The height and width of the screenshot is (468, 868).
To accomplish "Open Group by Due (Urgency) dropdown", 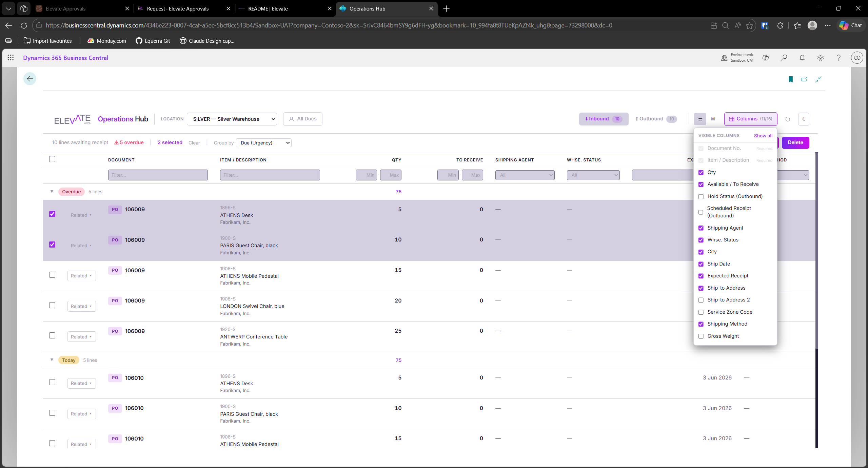I will [x=264, y=143].
